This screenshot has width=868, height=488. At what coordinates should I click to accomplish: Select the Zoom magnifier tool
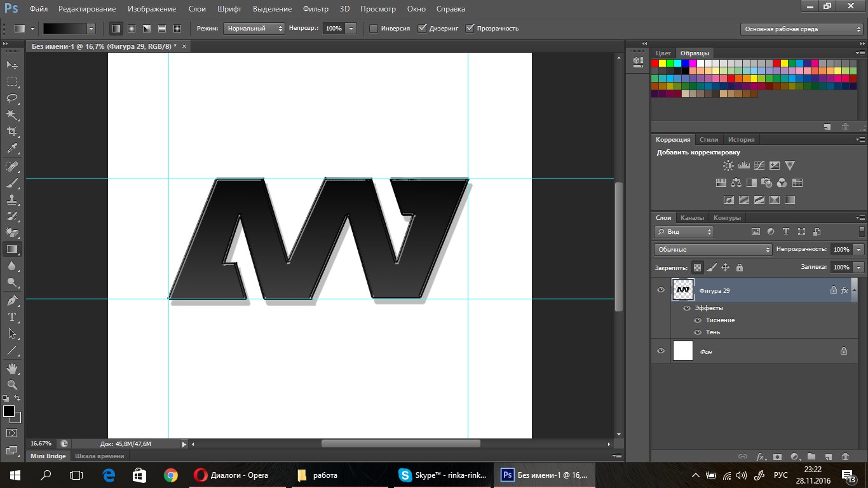click(x=12, y=385)
